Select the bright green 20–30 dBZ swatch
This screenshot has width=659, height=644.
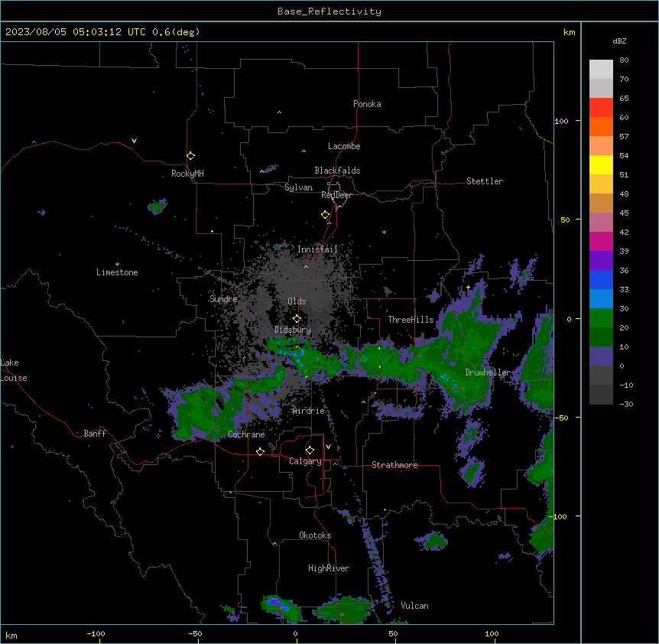coord(601,318)
